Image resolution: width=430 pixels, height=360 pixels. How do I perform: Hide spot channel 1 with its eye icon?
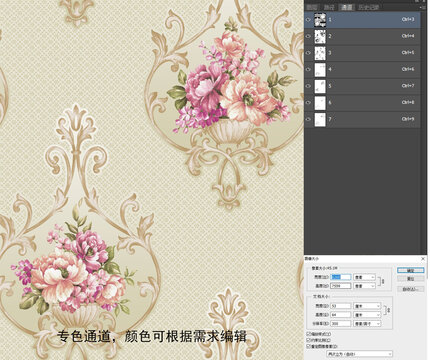pyautogui.click(x=308, y=20)
